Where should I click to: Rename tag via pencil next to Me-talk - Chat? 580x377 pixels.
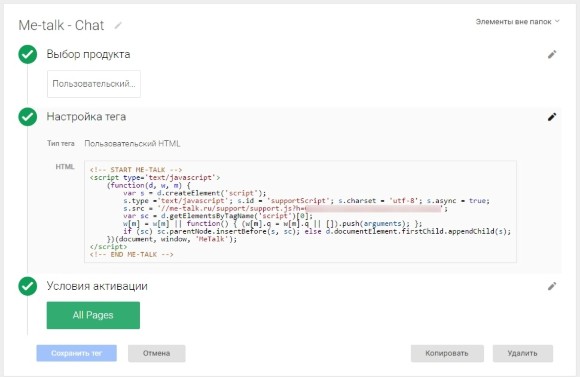click(118, 26)
